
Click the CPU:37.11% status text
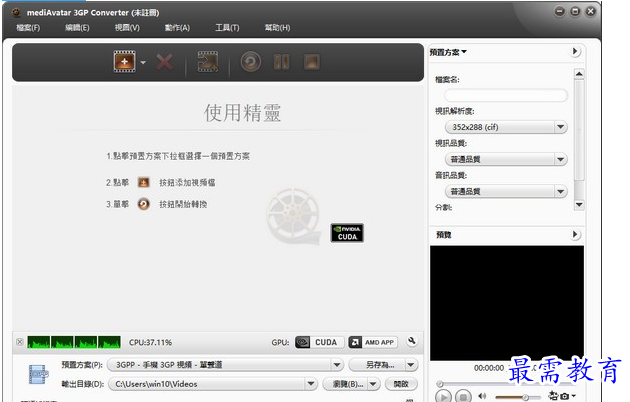(x=150, y=342)
